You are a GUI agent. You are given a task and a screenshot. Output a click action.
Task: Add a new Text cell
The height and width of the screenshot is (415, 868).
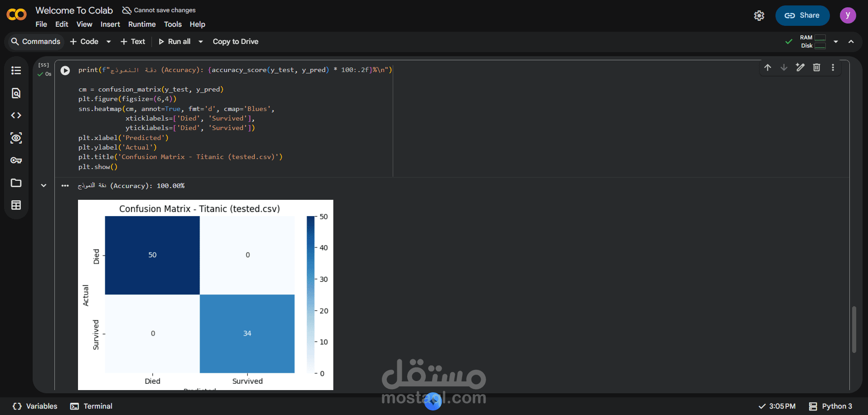click(133, 42)
